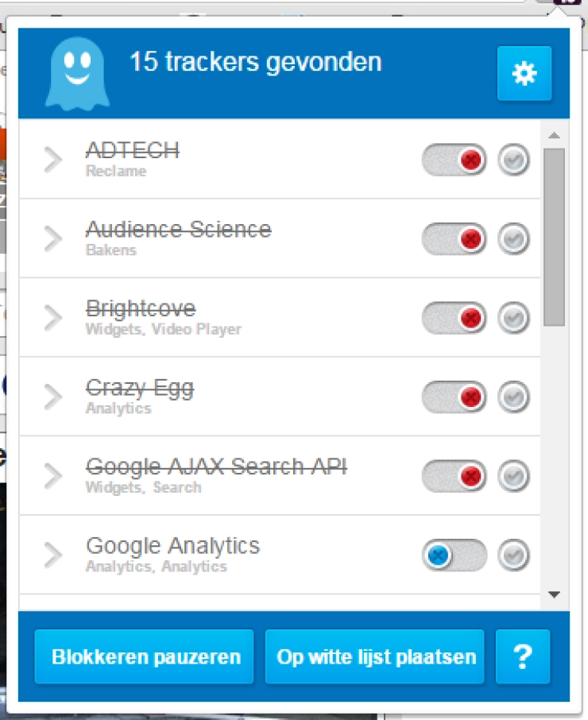Expand the Audience Science tracker entry
This screenshot has height=720, width=588.
52,238
